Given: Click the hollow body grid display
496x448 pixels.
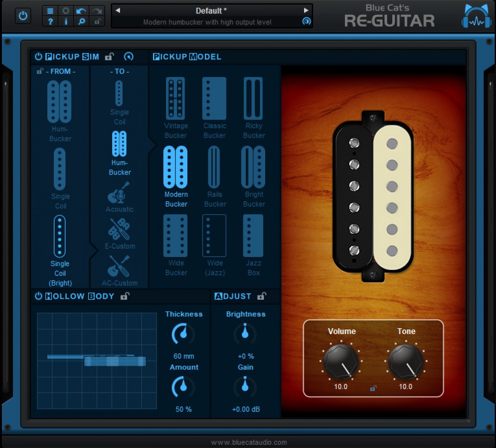Looking at the screenshot, I should [97, 361].
